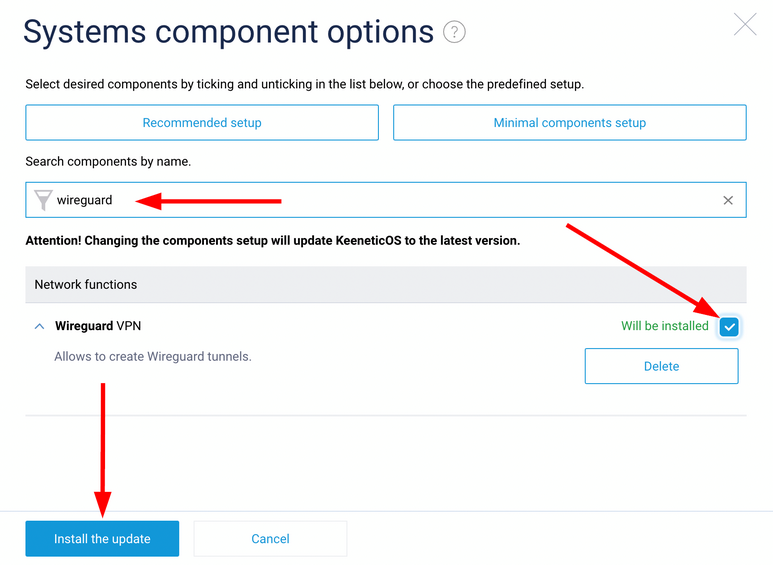Select the Wireguard VPN component name
This screenshot has height=565, width=773.
pos(105,326)
